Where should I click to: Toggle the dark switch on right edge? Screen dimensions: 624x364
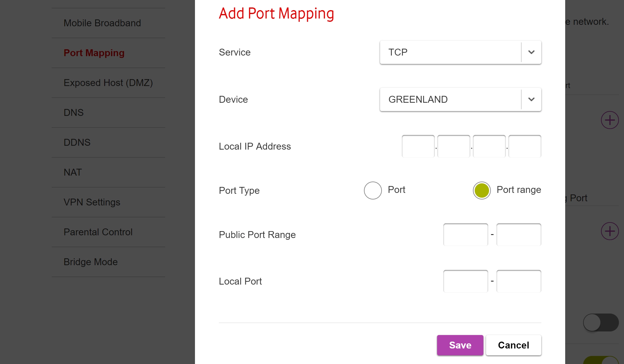(600, 322)
